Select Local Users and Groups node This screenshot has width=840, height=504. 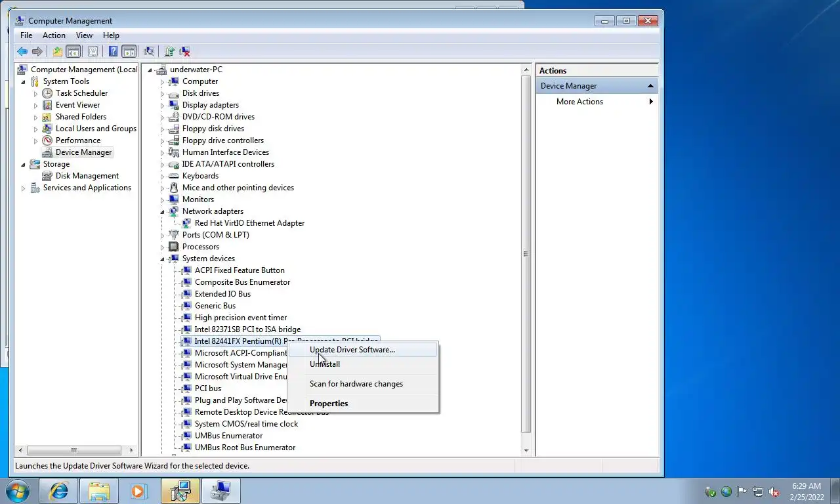click(x=96, y=129)
